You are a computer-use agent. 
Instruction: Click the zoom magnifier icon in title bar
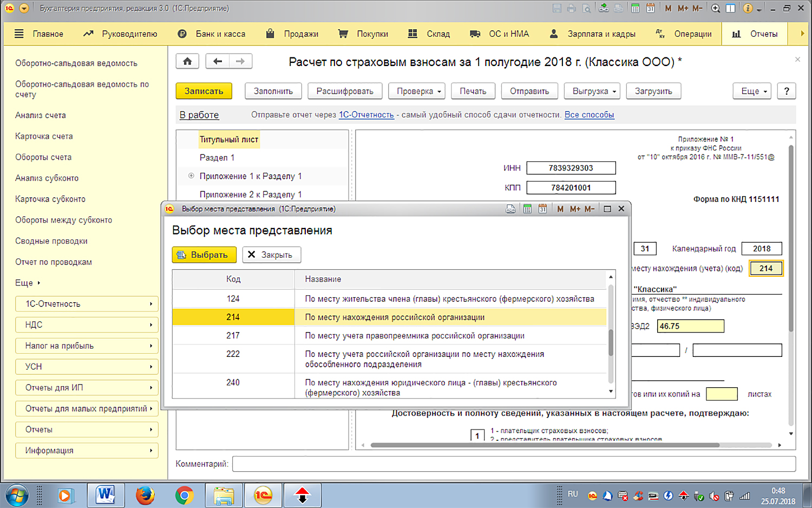715,8
